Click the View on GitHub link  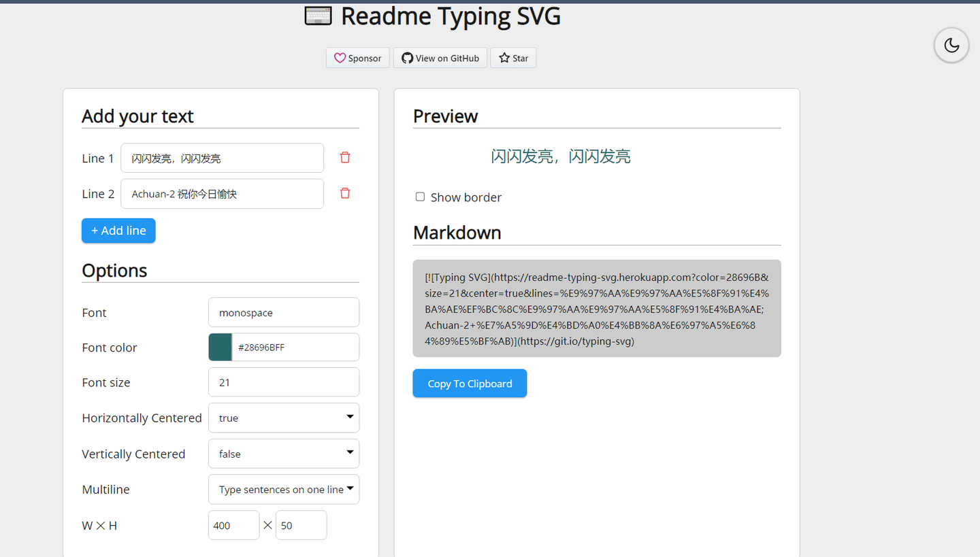click(x=440, y=58)
